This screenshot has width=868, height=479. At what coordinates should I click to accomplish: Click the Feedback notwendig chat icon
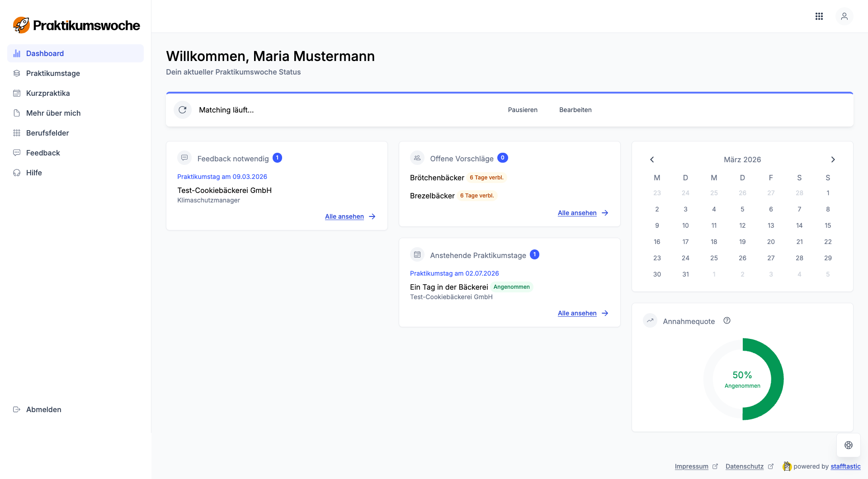point(184,158)
